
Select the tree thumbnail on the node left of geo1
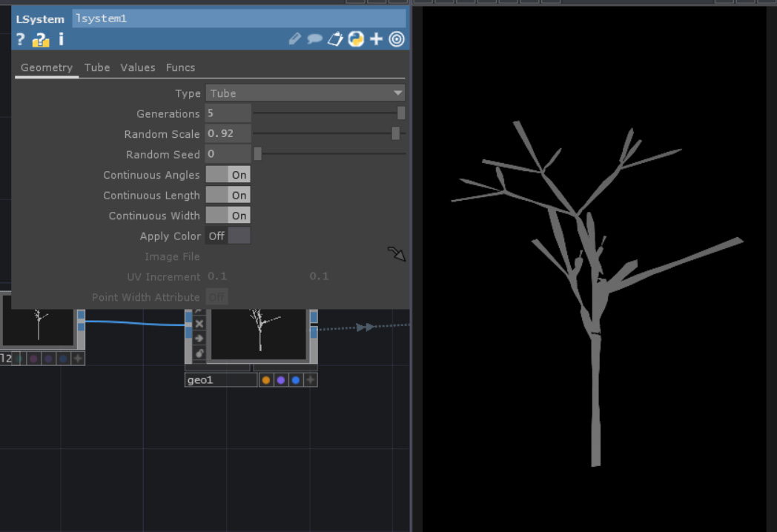tap(38, 325)
